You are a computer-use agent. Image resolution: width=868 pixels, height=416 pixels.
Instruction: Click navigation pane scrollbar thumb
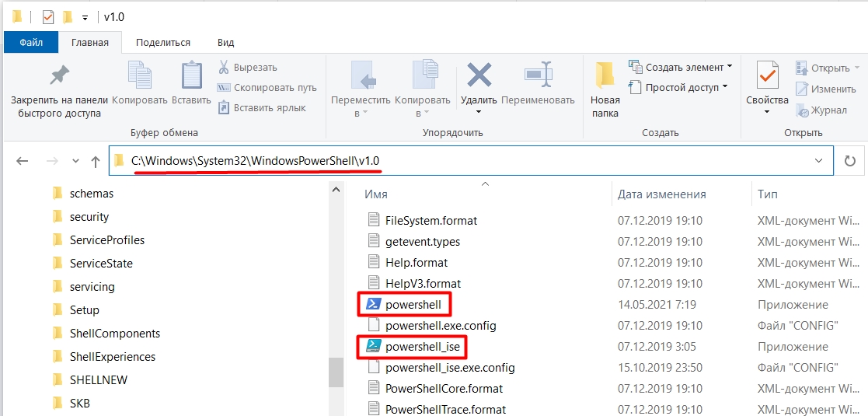336,372
